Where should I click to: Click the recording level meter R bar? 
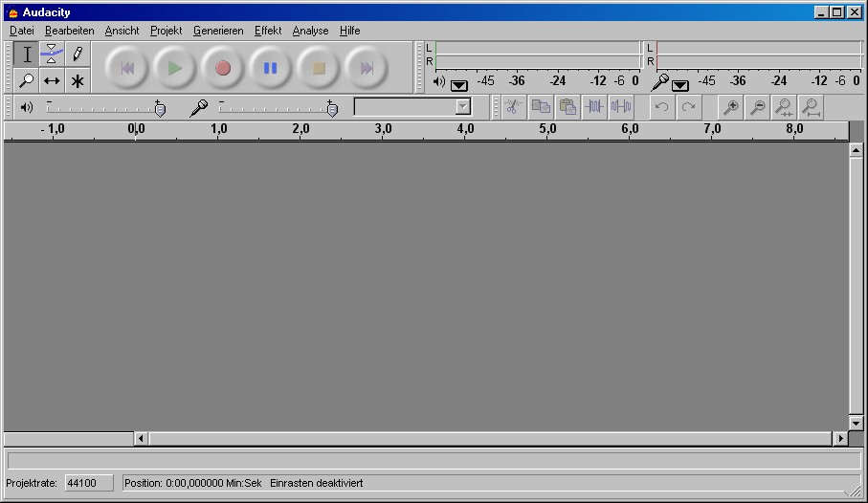pyautogui.click(x=758, y=61)
